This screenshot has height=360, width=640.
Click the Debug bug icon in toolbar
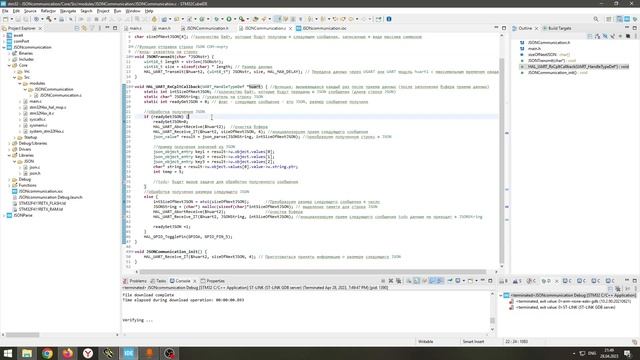[x=216, y=19]
